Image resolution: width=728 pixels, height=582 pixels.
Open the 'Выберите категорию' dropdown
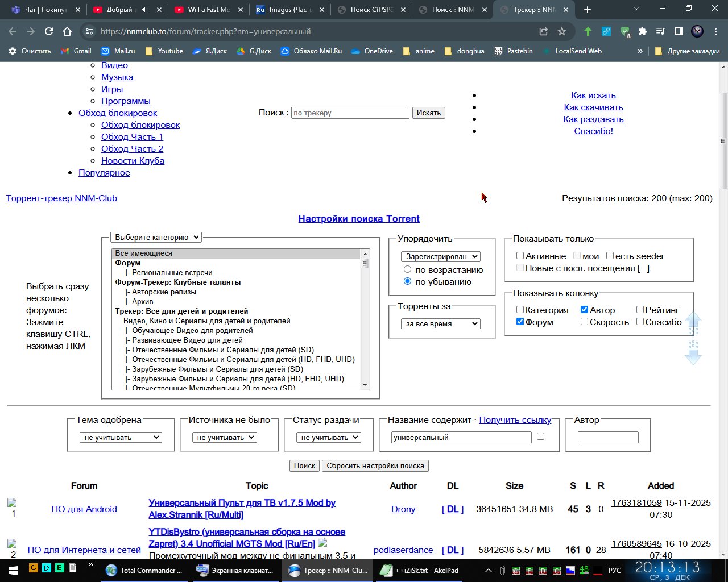(156, 237)
